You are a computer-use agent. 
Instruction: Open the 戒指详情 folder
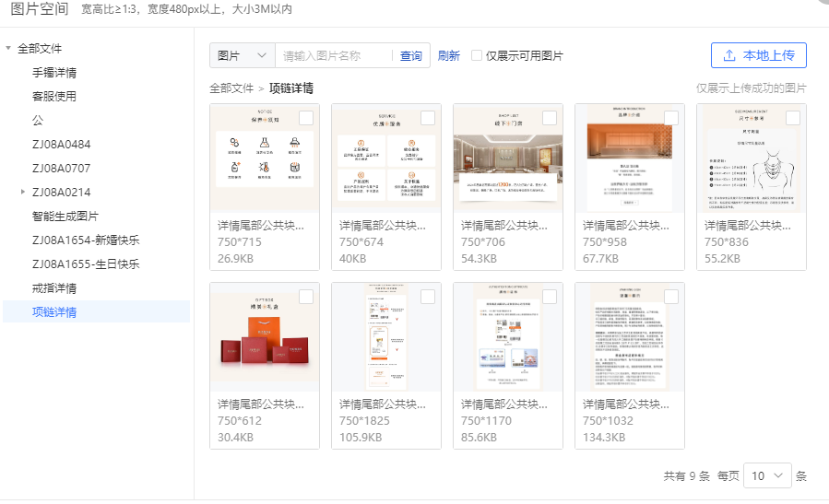coord(54,287)
